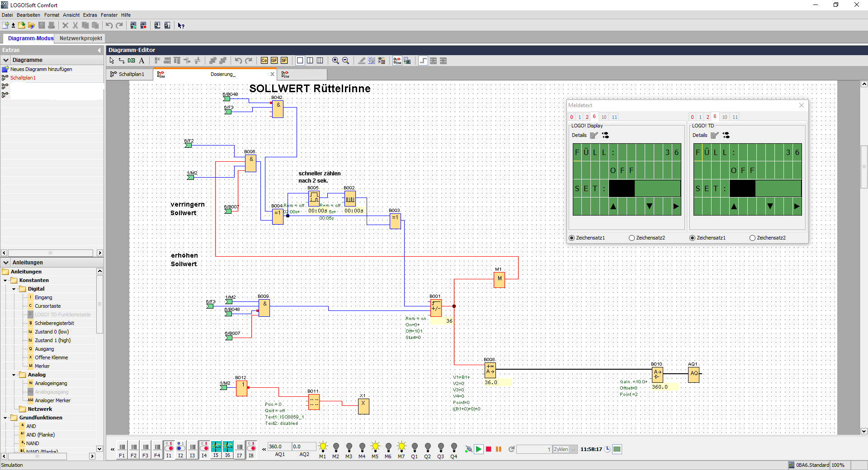Select the arrow selection tool in the Diagramm-Editor
Viewport: 868px width, 470px height.
tap(112, 61)
